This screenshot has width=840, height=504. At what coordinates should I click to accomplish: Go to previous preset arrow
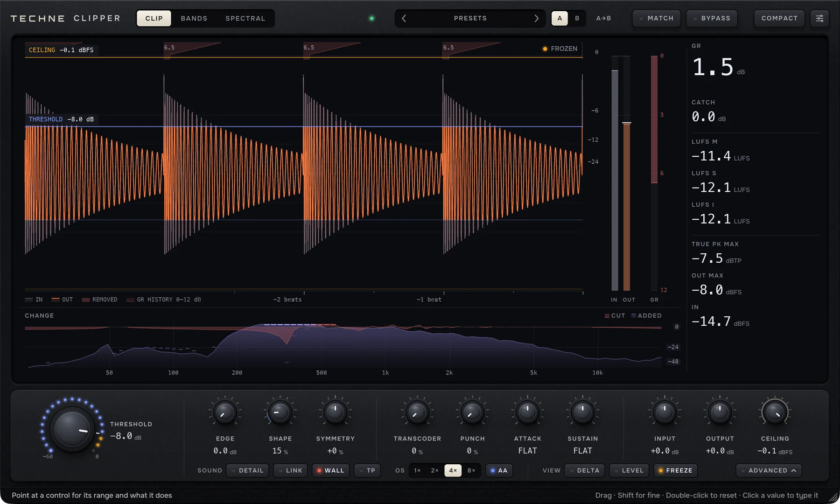pyautogui.click(x=404, y=18)
